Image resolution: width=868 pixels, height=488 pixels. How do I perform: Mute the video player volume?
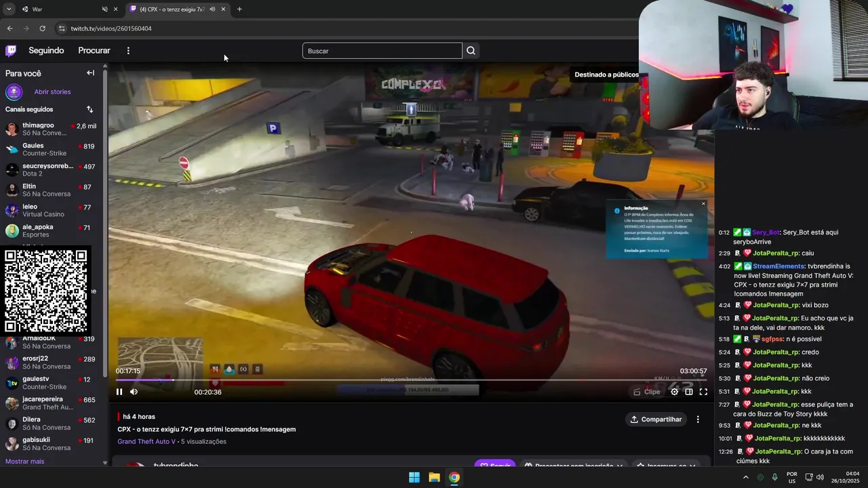point(134,392)
